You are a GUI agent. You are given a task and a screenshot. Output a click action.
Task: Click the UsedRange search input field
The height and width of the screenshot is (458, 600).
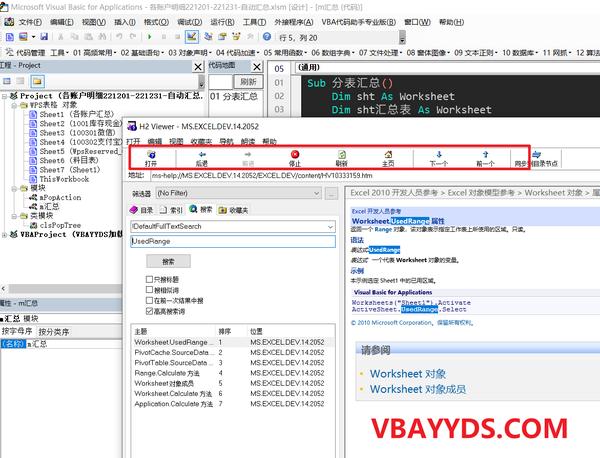[x=233, y=241]
